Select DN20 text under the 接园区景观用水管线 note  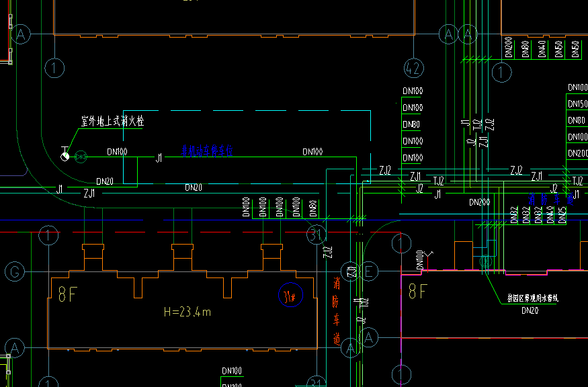(530, 310)
